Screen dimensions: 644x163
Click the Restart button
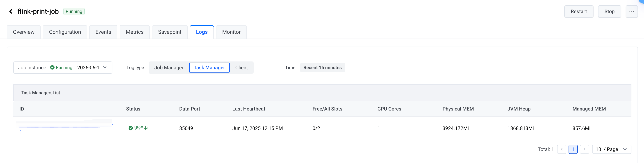[578, 11]
